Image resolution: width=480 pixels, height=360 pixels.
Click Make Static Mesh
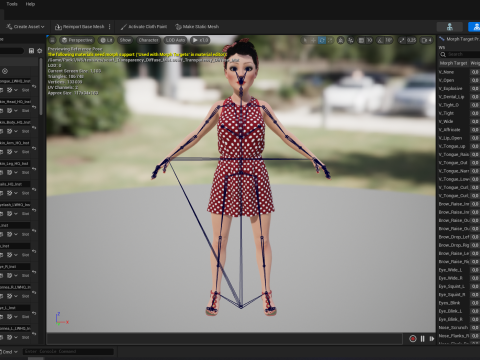tap(197, 27)
